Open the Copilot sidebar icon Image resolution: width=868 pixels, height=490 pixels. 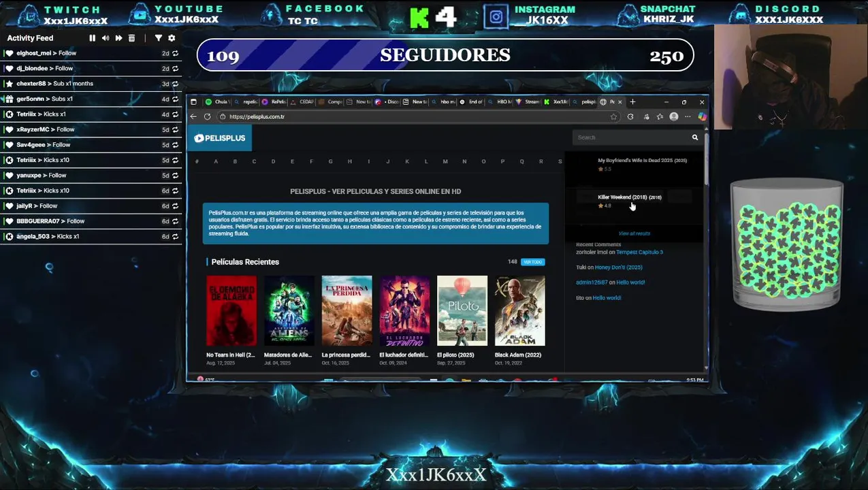point(702,116)
